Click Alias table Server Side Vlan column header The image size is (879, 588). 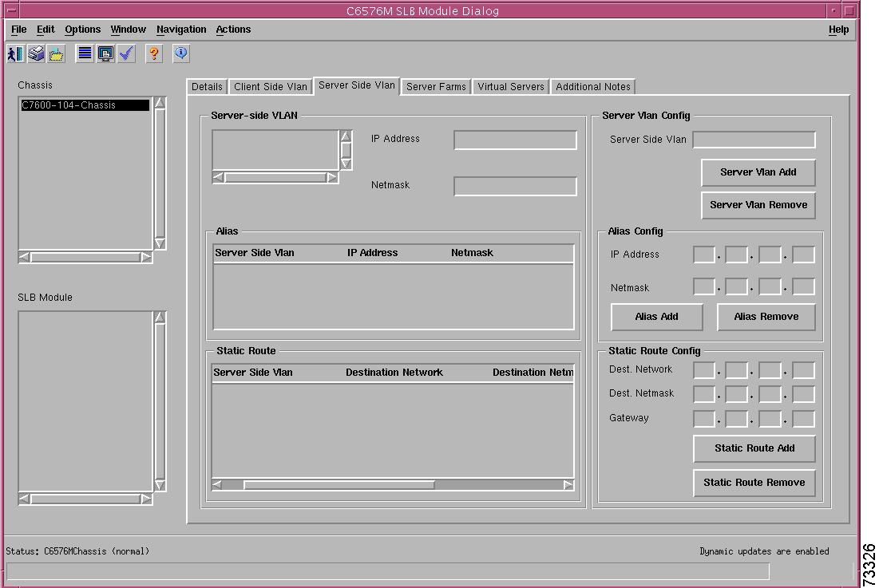coord(255,253)
